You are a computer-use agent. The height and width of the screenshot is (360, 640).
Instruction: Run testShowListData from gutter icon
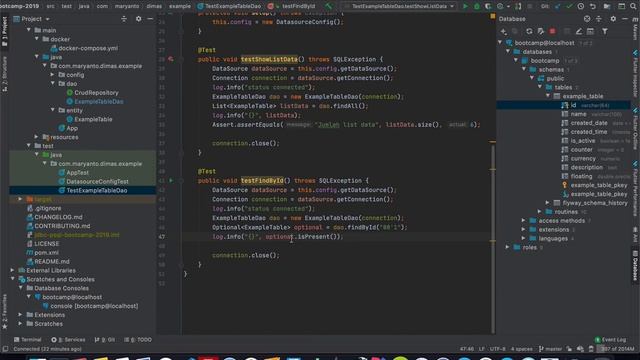(171, 59)
